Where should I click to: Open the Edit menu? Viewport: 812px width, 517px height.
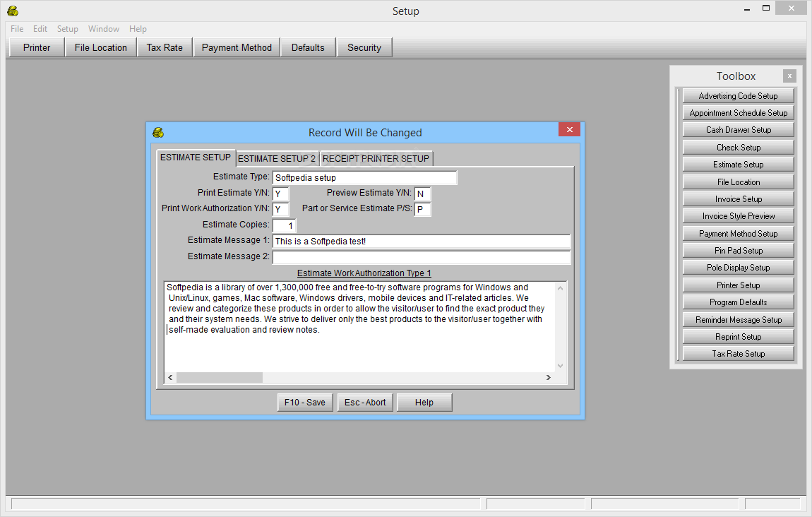tap(40, 29)
